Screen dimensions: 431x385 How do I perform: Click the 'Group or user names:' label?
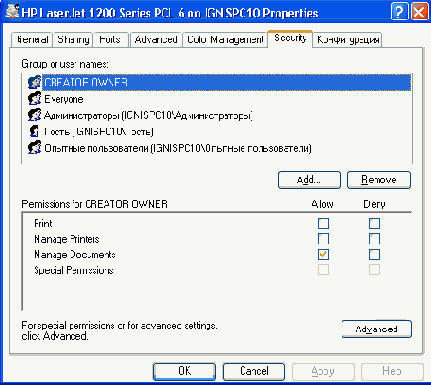pos(65,64)
